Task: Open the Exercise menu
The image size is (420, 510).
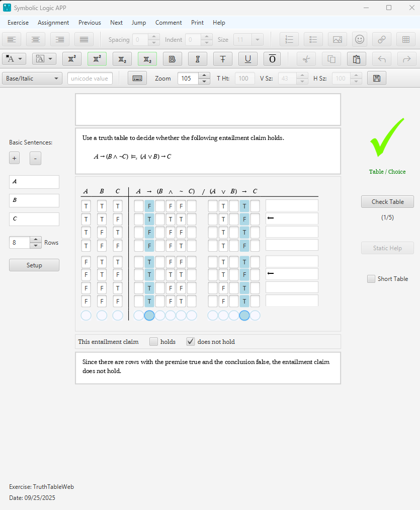Action: pos(18,23)
